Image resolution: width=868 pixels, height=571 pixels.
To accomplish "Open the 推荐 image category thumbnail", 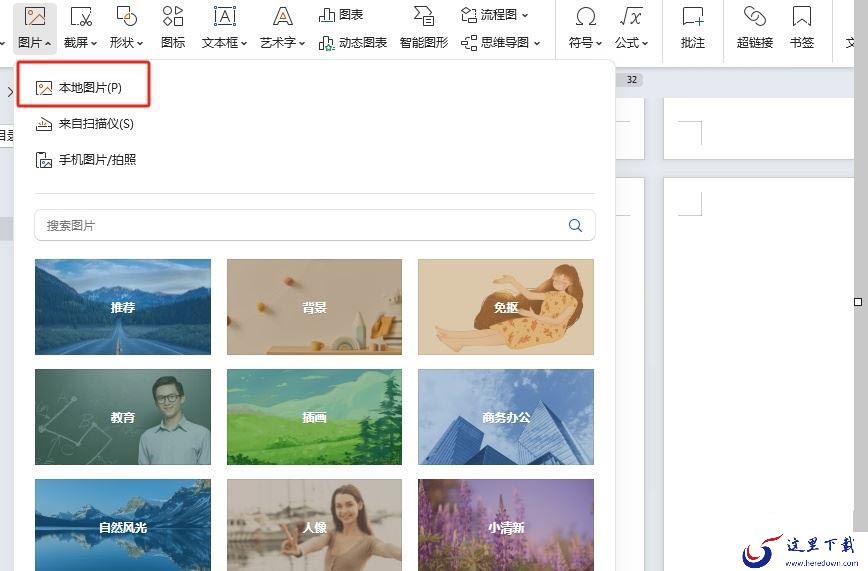I will (x=123, y=307).
